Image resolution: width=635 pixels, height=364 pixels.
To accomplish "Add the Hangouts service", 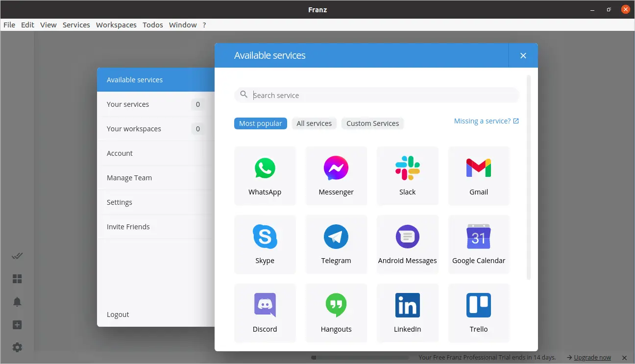I will [336, 313].
